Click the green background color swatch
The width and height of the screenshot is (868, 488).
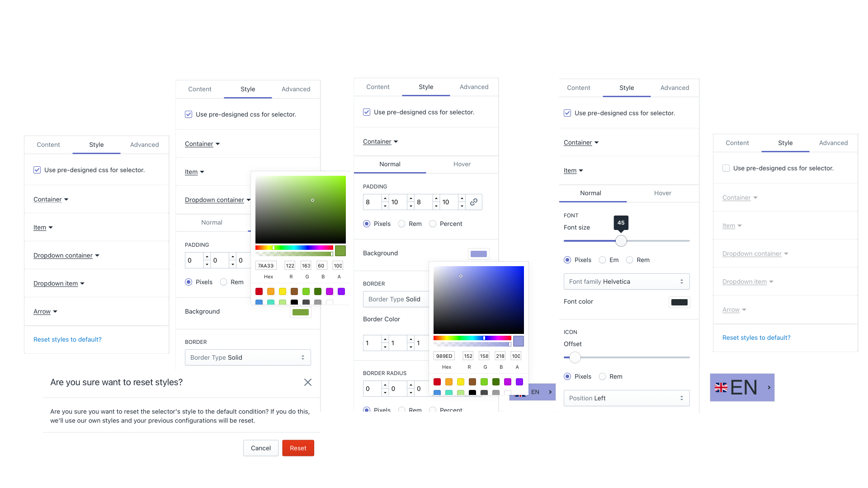pos(301,312)
